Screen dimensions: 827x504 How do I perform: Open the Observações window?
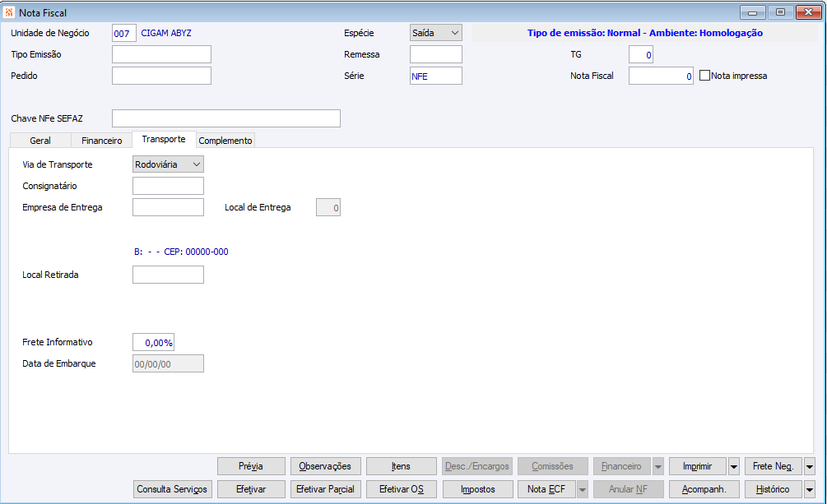point(325,466)
